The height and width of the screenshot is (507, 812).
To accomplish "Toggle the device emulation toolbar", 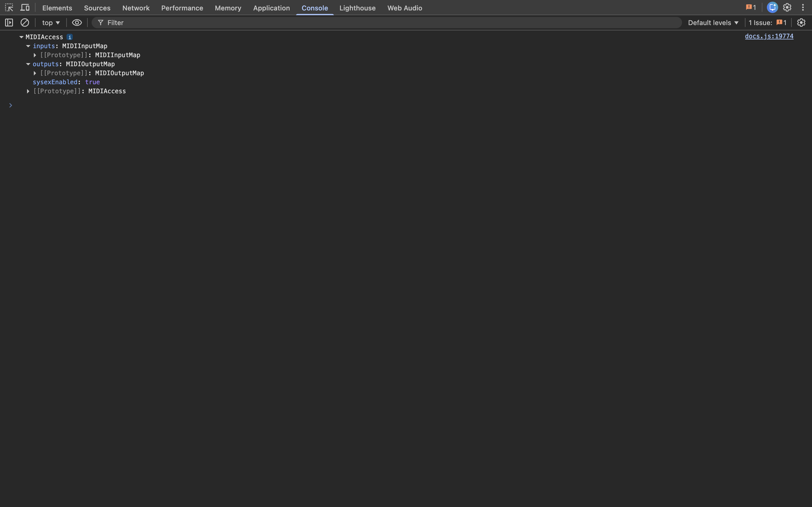I will pos(25,7).
